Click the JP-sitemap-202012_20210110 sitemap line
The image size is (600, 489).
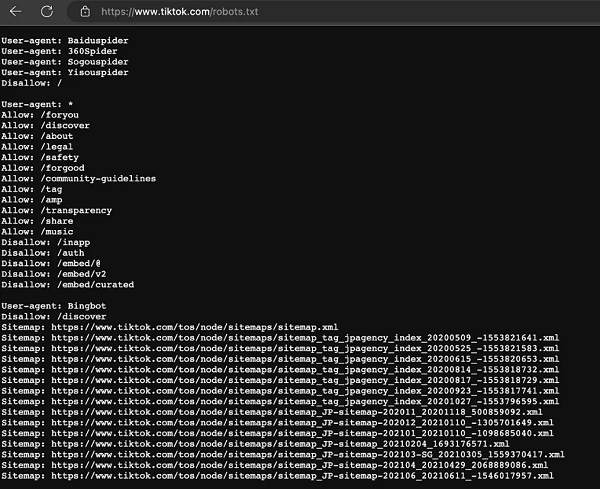(277, 423)
